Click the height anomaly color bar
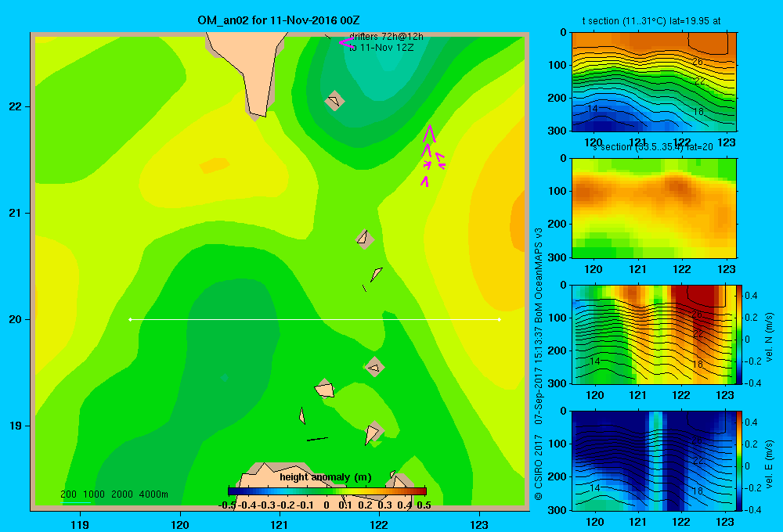The image size is (783, 532). coord(327,491)
